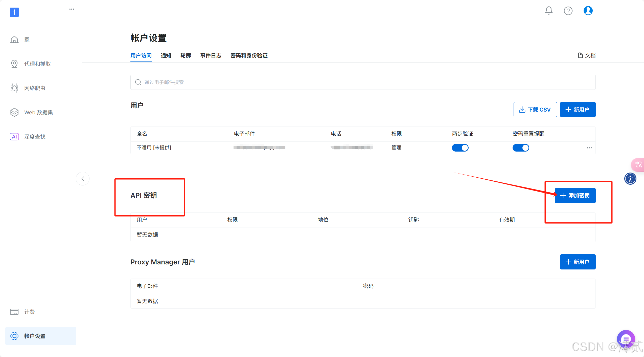Download users as CSV

pos(535,110)
